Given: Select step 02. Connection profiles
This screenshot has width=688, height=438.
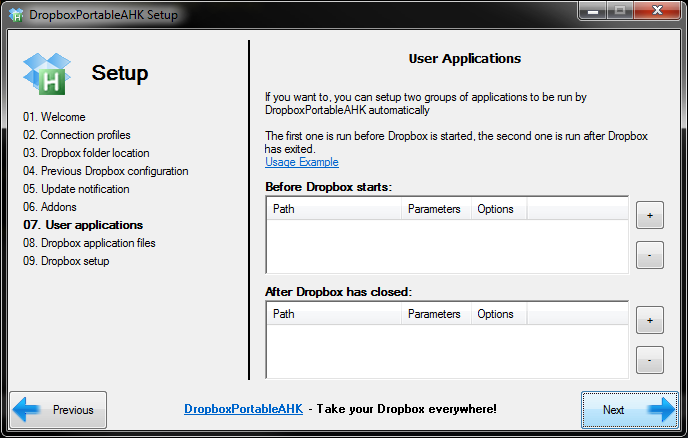Looking at the screenshot, I should pyautogui.click(x=77, y=135).
